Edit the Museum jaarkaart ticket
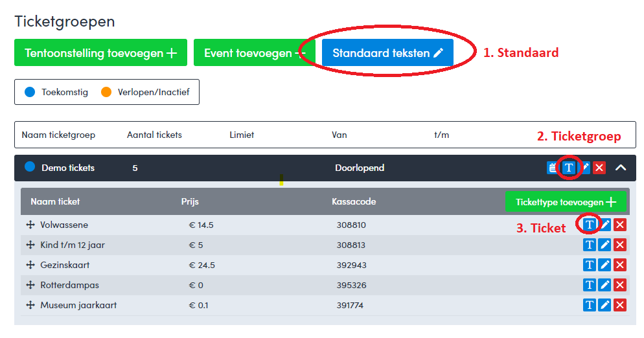Viewport: 644px width, 338px height. (604, 305)
